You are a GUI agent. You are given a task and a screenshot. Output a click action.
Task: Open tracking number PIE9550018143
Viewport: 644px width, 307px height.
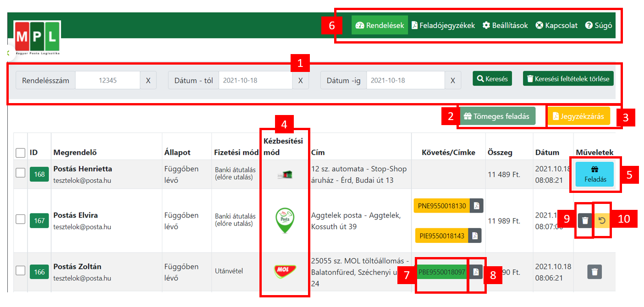pos(442,236)
